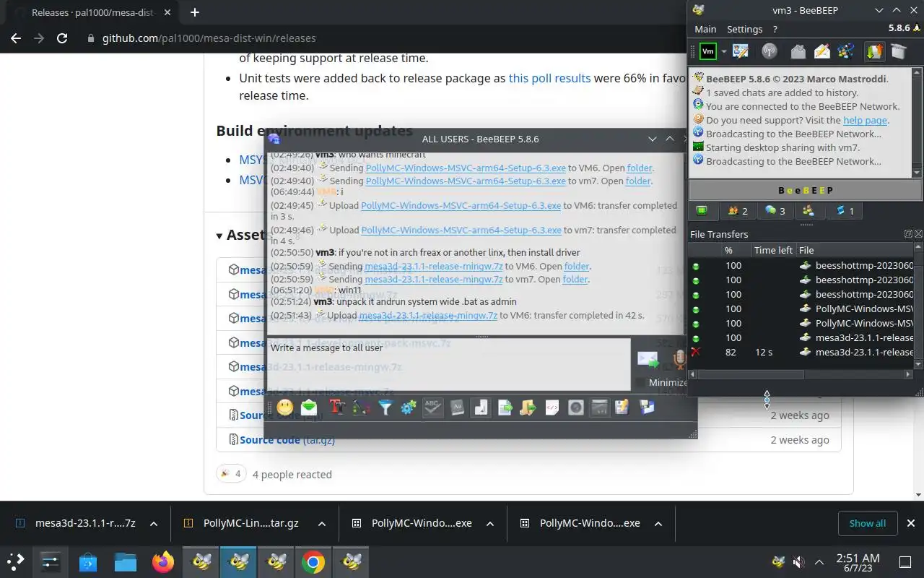The image size is (924, 578).
Task: Click the green envelope icon in chat toolbar
Action: (309, 407)
